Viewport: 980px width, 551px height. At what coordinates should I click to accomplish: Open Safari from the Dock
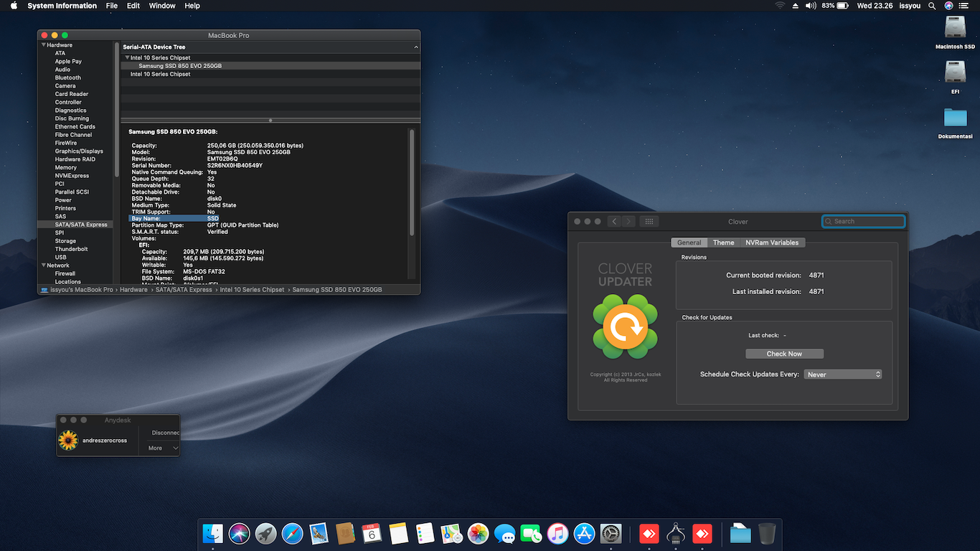(293, 533)
